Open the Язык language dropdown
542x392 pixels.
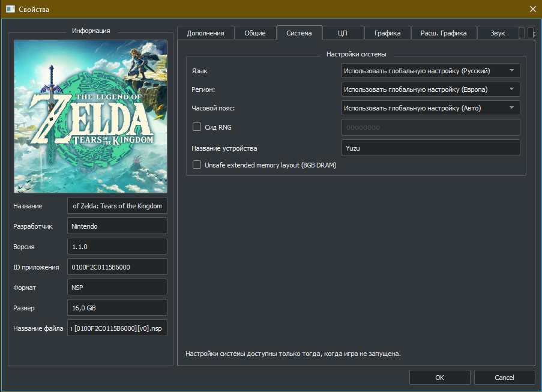click(x=430, y=70)
